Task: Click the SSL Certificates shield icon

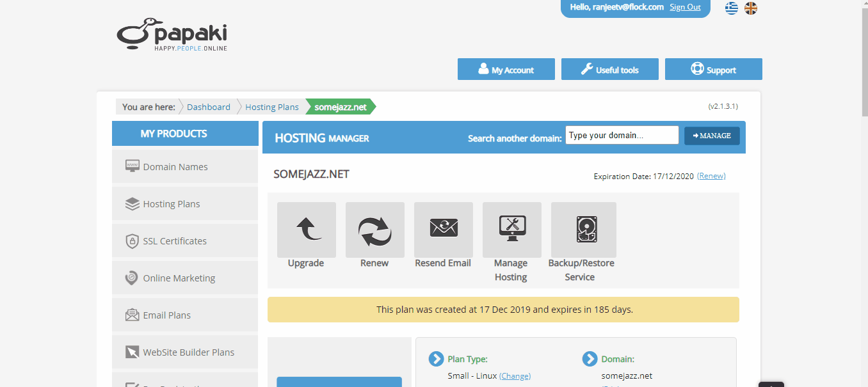Action: point(133,241)
